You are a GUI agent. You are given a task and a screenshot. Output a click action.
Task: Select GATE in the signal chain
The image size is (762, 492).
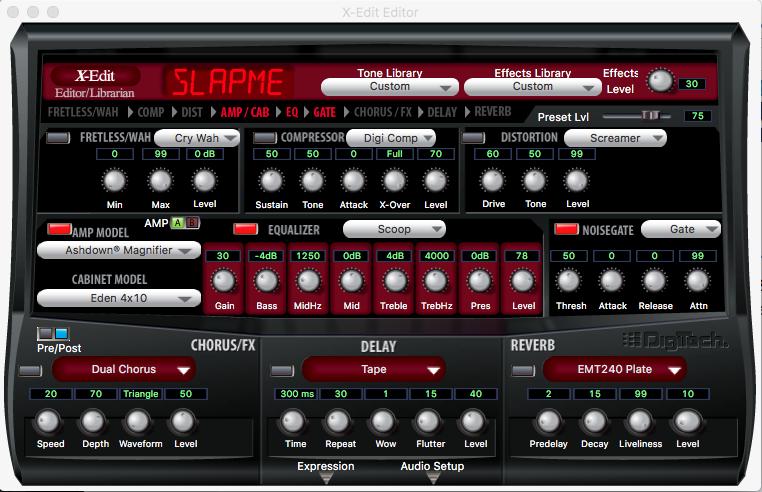325,112
